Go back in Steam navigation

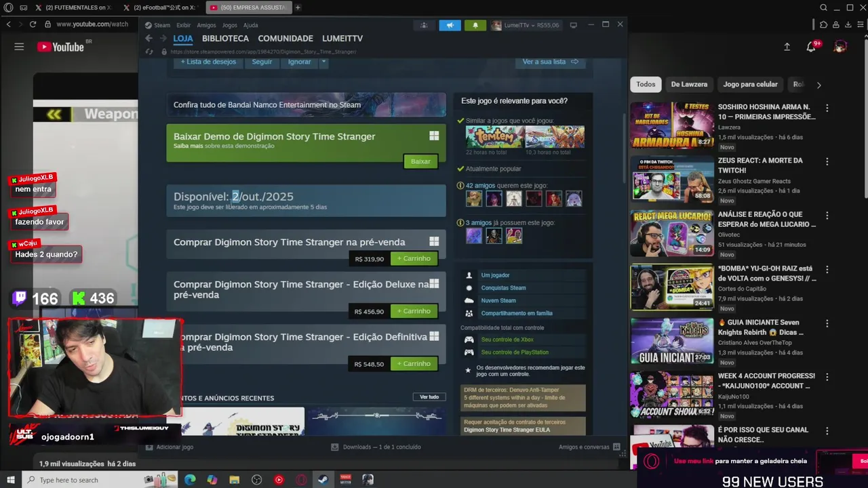tap(149, 39)
